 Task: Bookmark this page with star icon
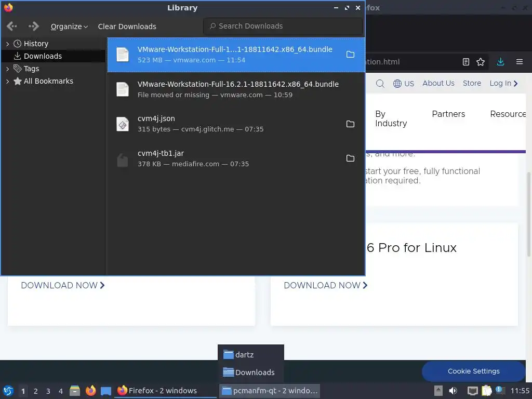click(481, 62)
